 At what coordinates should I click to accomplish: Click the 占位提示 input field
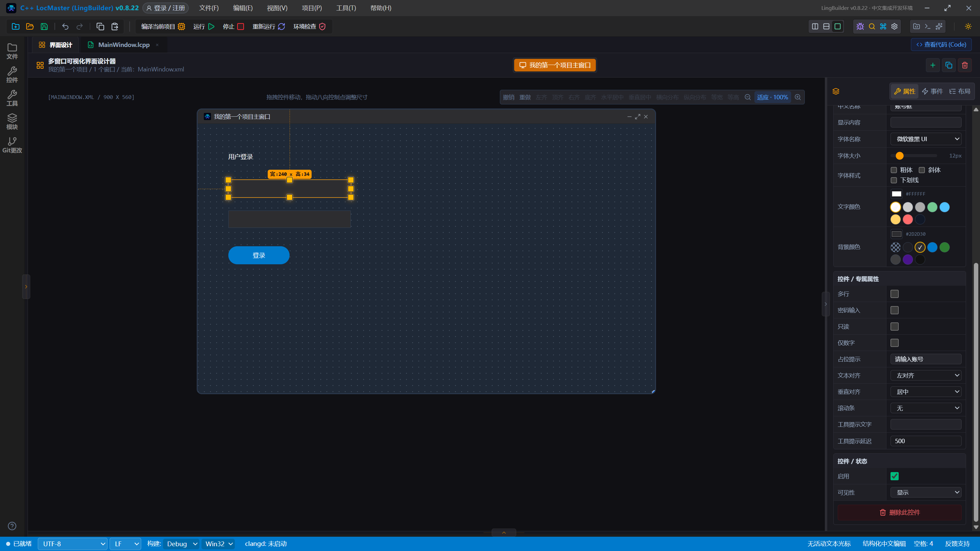pos(926,359)
